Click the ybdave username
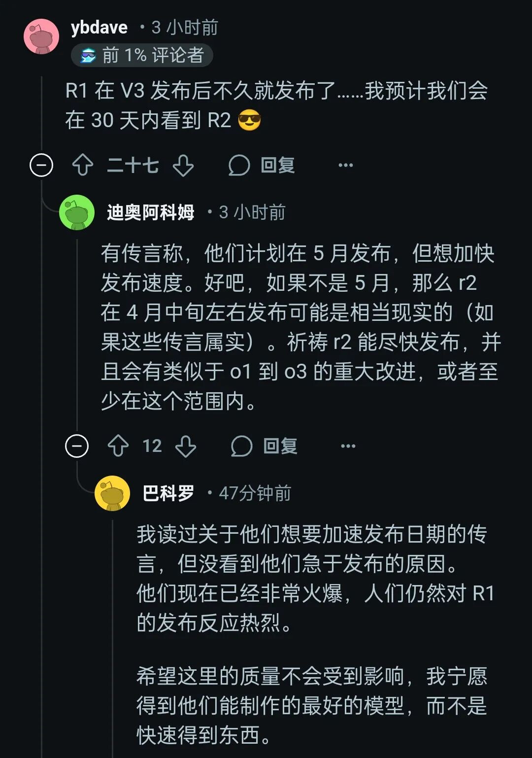532x758 pixels. tap(99, 28)
